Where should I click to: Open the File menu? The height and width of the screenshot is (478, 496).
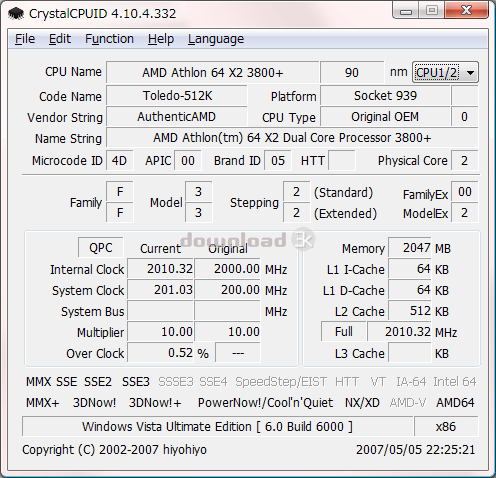[x=25, y=39]
